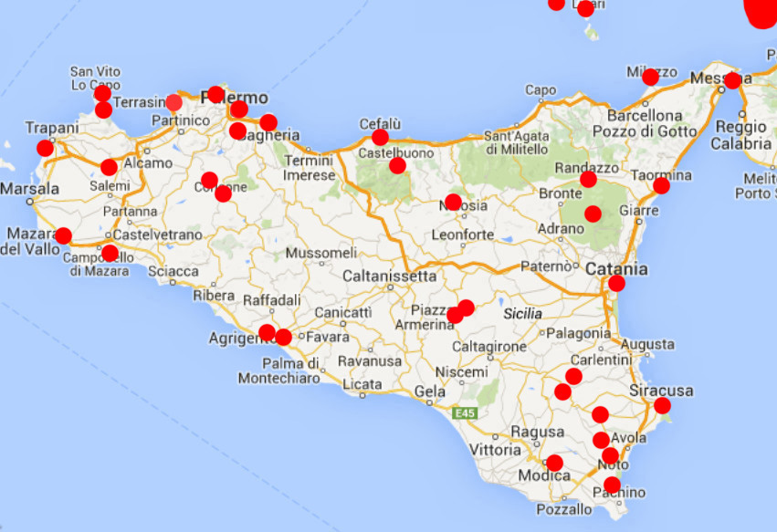This screenshot has height=532, width=777.
Task: Select the red marker at Catania
Action: (x=616, y=283)
